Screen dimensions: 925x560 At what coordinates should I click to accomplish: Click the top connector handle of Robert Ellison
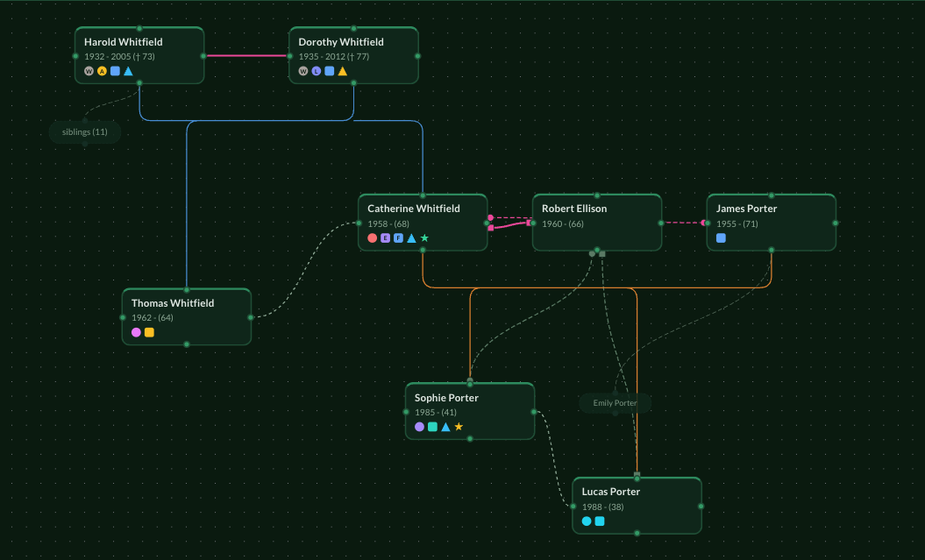(x=596, y=195)
